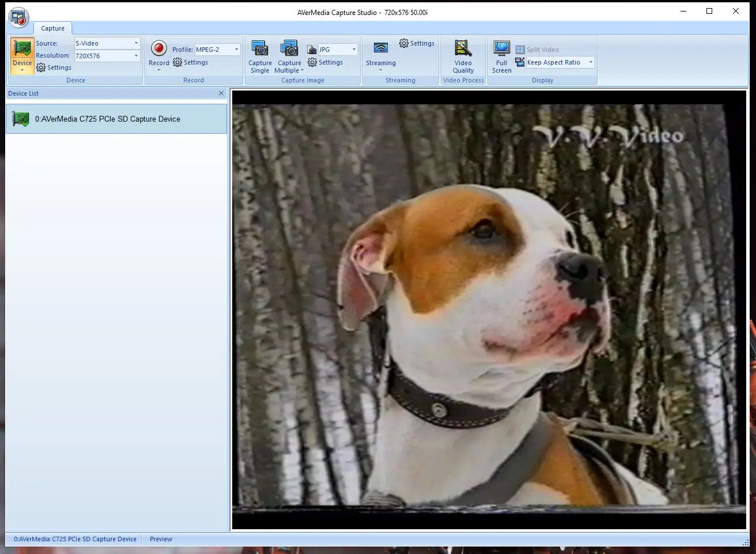Screen dimensions: 756x554
Task: Select the capture card icon in Device List
Action: (x=21, y=119)
